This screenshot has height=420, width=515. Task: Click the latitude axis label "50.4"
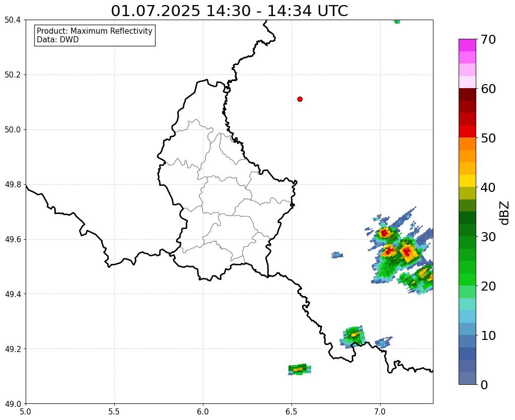coord(13,20)
